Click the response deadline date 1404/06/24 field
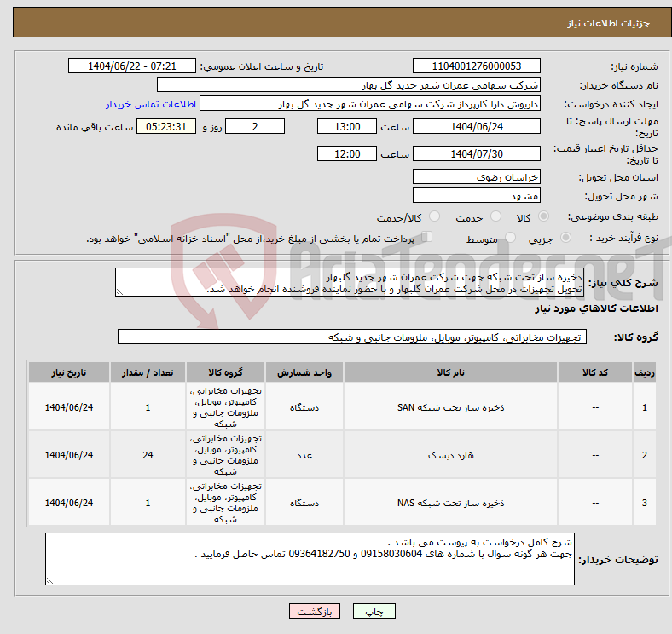The image size is (672, 634). (x=476, y=127)
